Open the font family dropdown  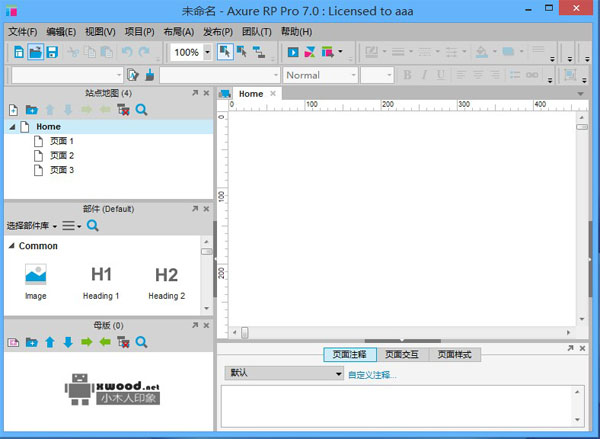click(x=276, y=75)
